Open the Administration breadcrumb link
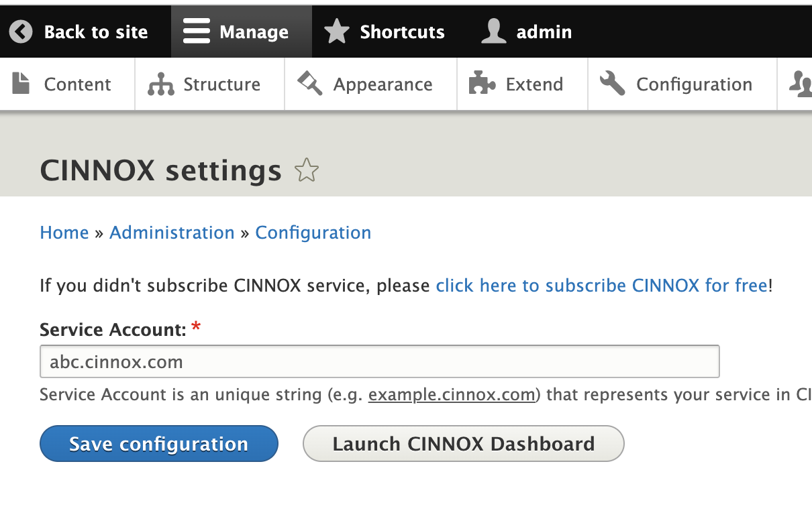 pyautogui.click(x=172, y=233)
